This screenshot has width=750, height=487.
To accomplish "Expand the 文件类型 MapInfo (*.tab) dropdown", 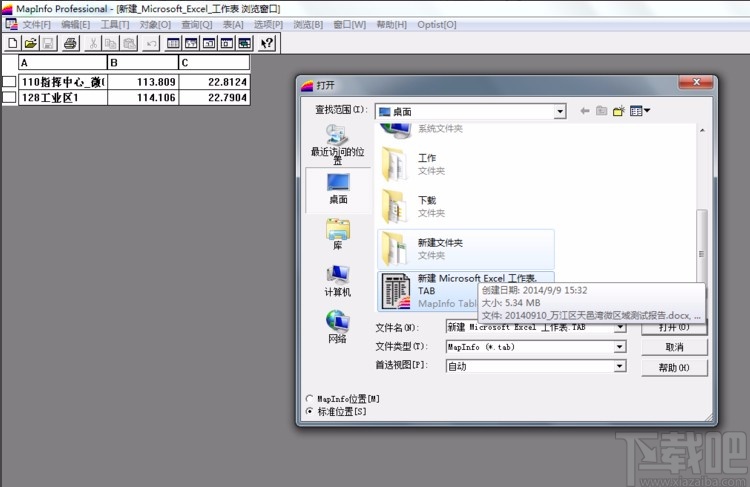I will pyautogui.click(x=620, y=346).
